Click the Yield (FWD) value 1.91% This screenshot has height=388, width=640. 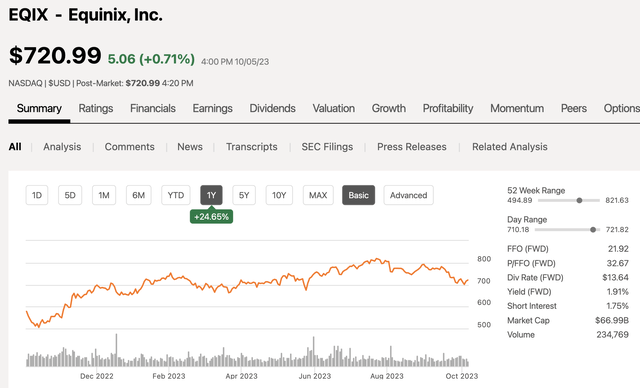click(x=618, y=292)
